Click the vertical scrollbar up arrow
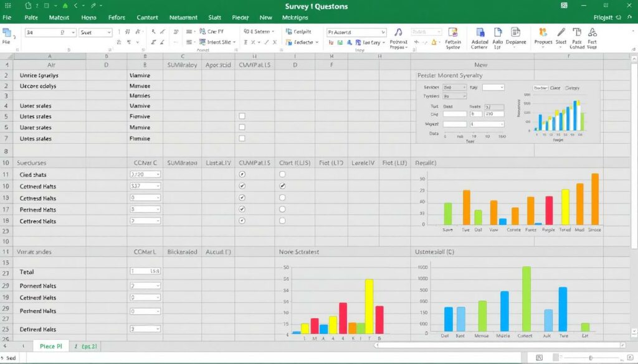This screenshot has height=364, width=638. click(x=634, y=59)
